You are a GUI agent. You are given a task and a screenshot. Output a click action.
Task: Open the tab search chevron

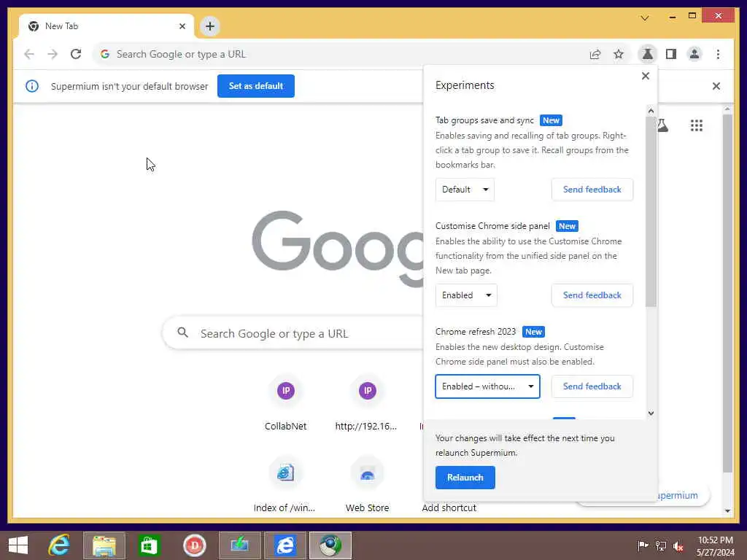click(x=645, y=18)
